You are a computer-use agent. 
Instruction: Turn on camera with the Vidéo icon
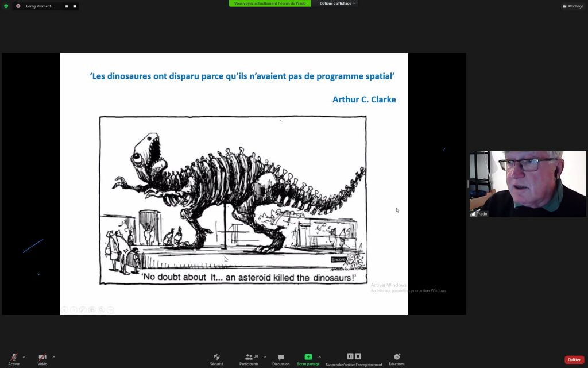[42, 356]
